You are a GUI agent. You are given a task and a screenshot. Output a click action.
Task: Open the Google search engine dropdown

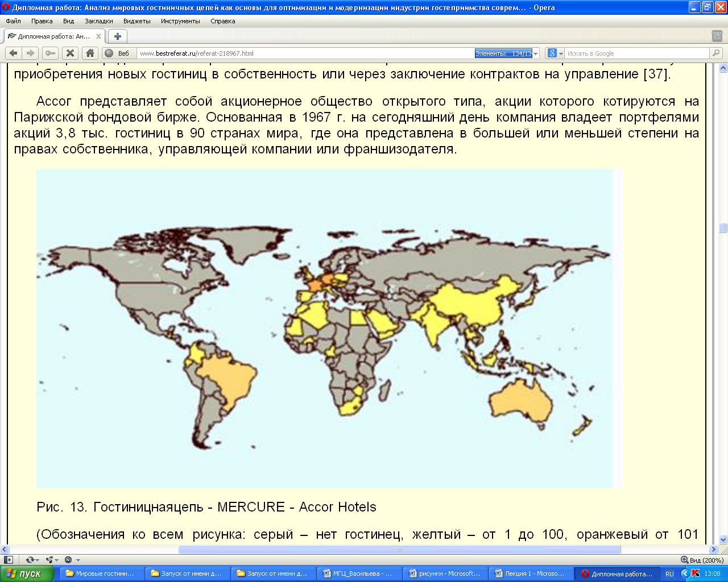tap(555, 53)
